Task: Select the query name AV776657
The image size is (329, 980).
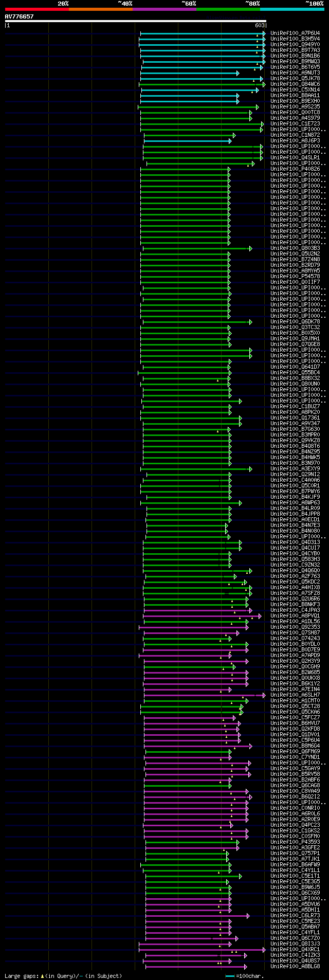Action: click(19, 16)
